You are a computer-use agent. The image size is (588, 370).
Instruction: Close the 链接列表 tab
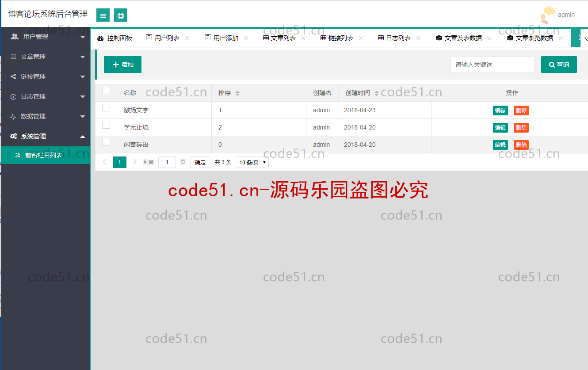361,38
